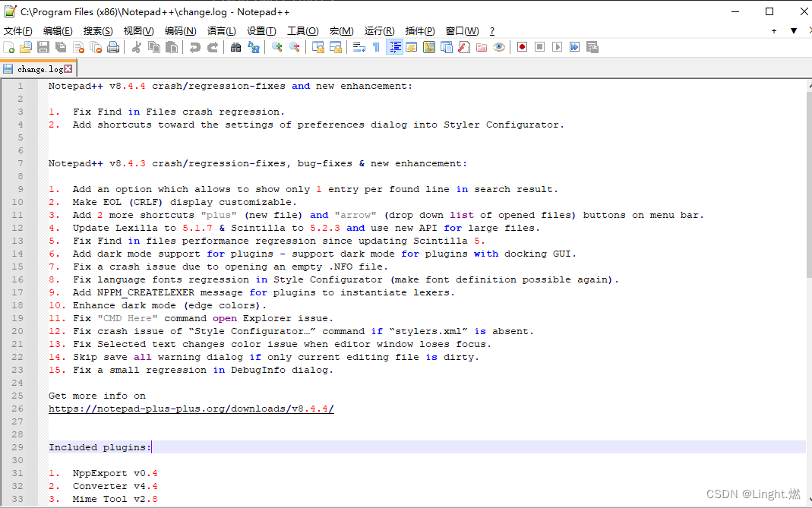The width and height of the screenshot is (812, 508).
Task: Close current document via toolbar Close icon
Action: click(79, 48)
